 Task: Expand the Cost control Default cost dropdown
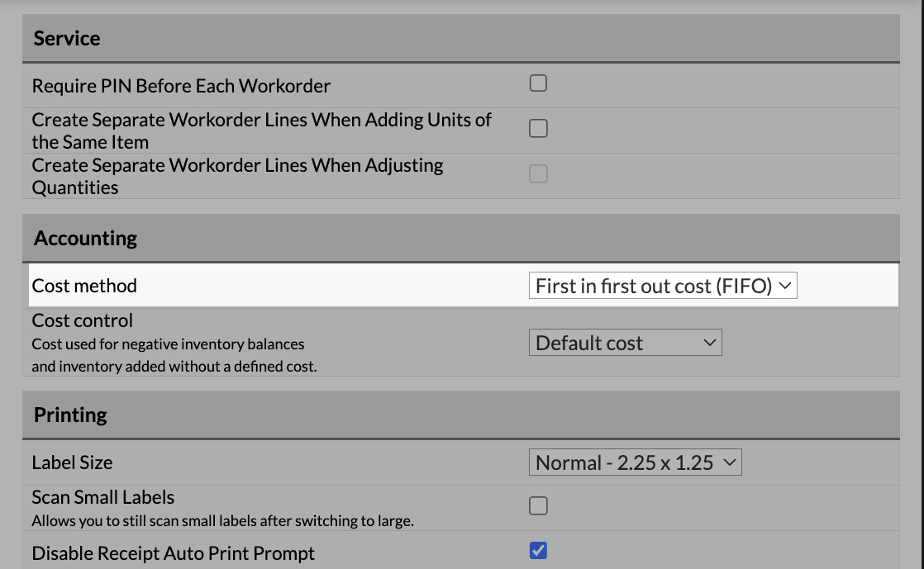pos(625,343)
